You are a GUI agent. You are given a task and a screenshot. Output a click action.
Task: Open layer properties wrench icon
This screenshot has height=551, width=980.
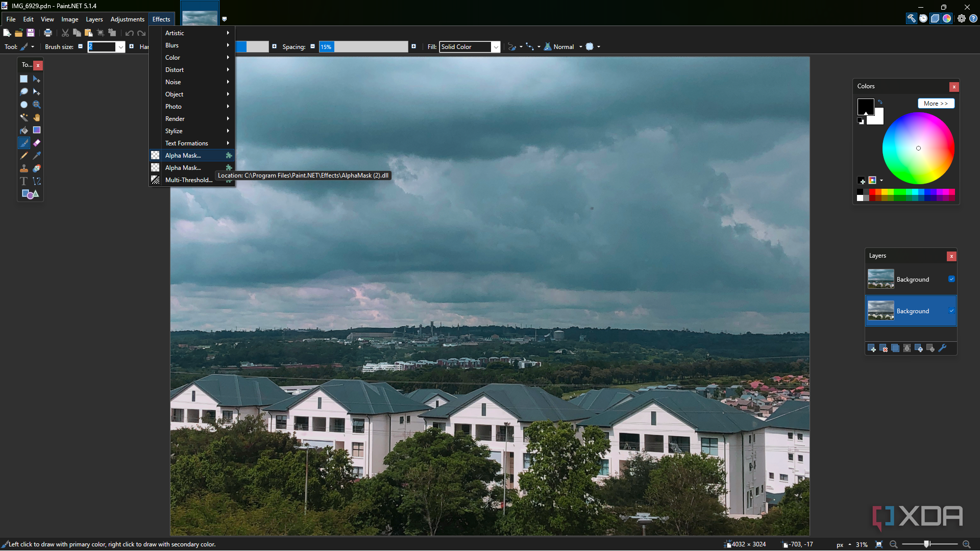[943, 348]
